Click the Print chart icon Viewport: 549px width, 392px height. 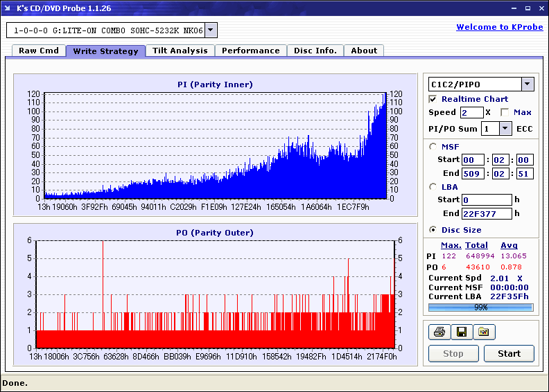coord(439,332)
